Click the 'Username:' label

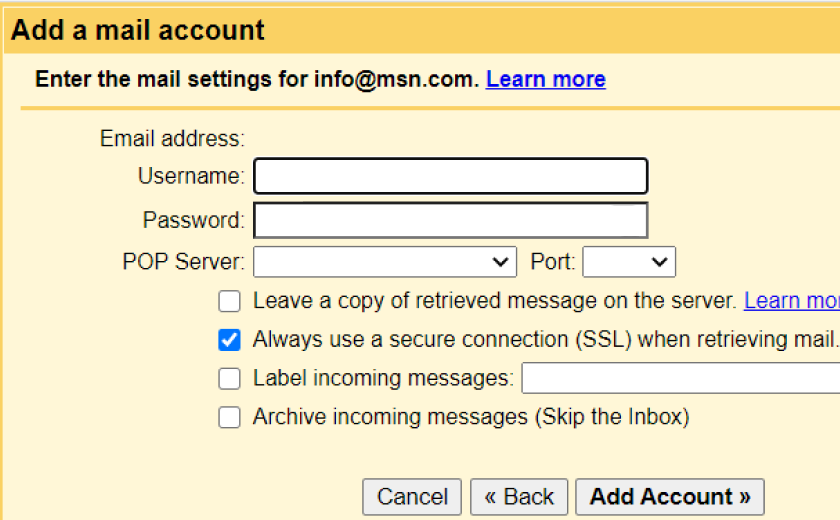191,176
